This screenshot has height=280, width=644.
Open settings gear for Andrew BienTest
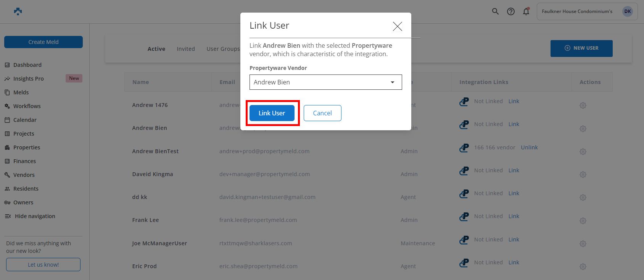[583, 152]
